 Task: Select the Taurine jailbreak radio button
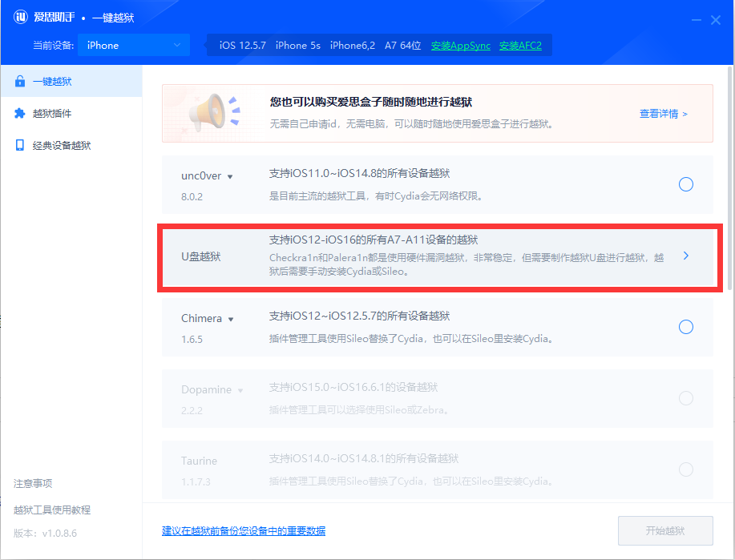685,469
